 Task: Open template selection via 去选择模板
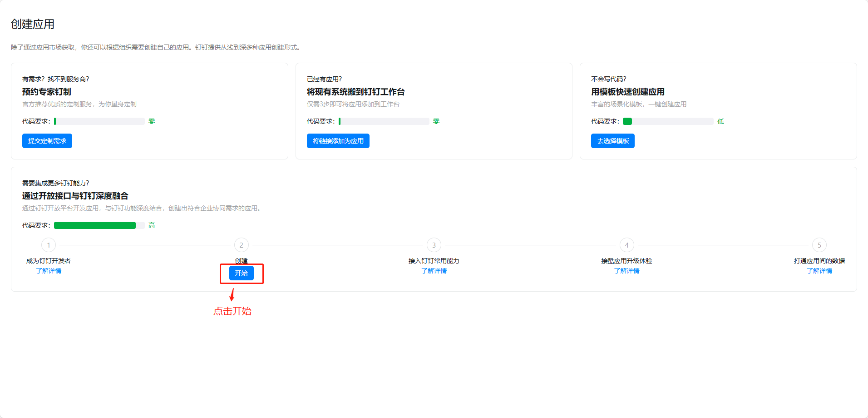tap(612, 141)
